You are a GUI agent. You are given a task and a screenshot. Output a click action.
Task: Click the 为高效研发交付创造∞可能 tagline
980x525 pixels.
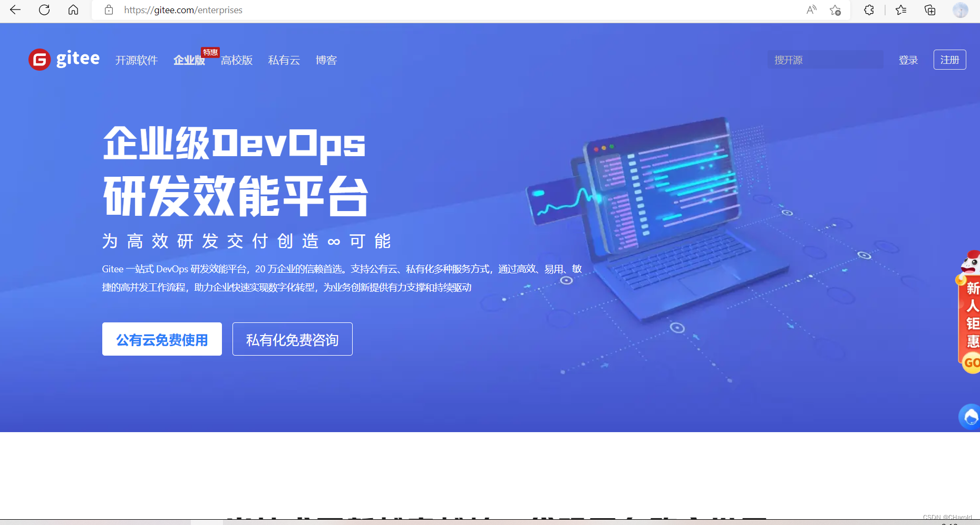coord(246,241)
